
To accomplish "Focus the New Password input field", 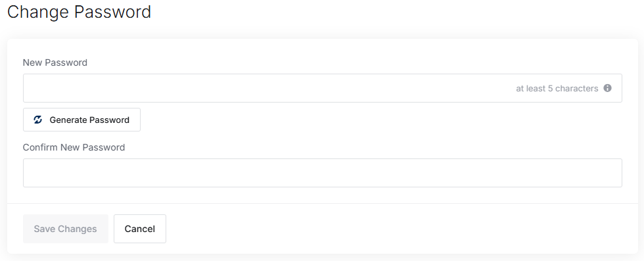I will coord(323,88).
